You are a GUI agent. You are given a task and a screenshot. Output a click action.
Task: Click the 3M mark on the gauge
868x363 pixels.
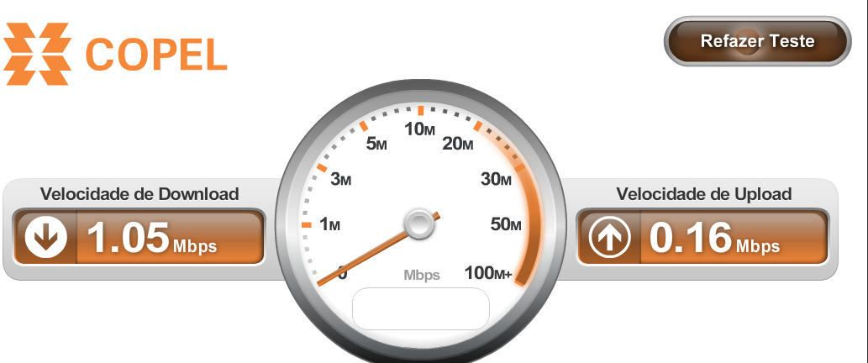[x=340, y=179]
